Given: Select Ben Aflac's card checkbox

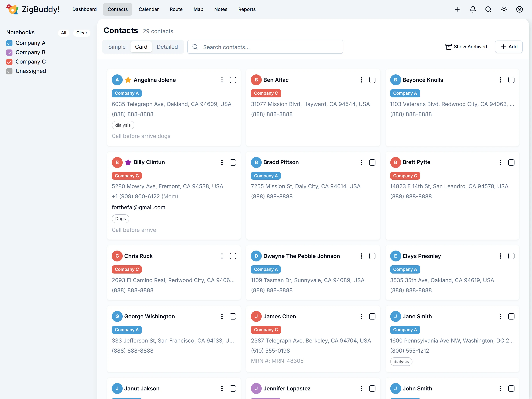Looking at the screenshot, I should coord(372,80).
